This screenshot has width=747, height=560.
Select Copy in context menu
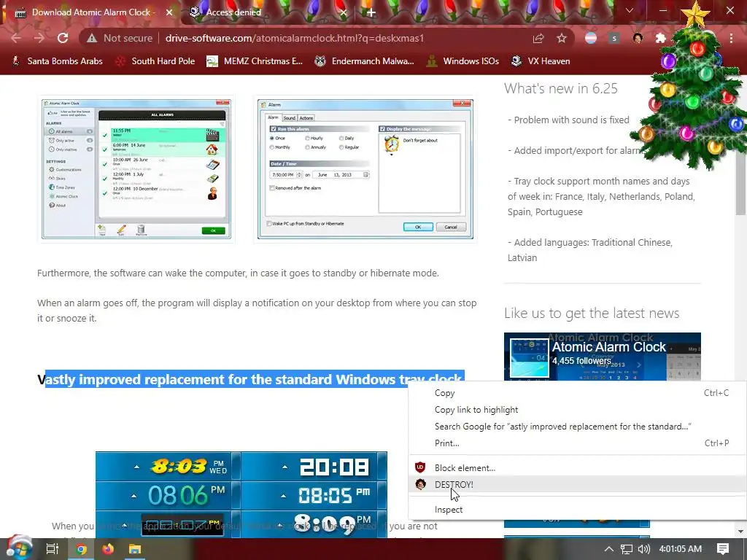578,393
